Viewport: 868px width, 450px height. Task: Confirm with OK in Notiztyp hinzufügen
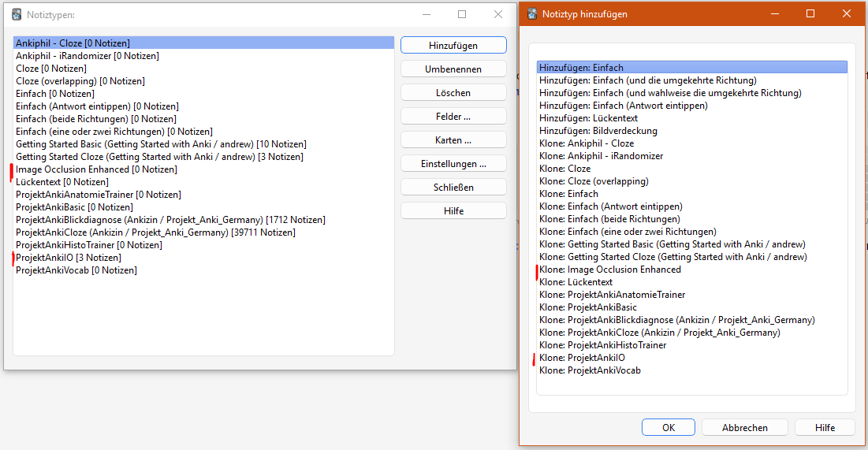click(669, 427)
